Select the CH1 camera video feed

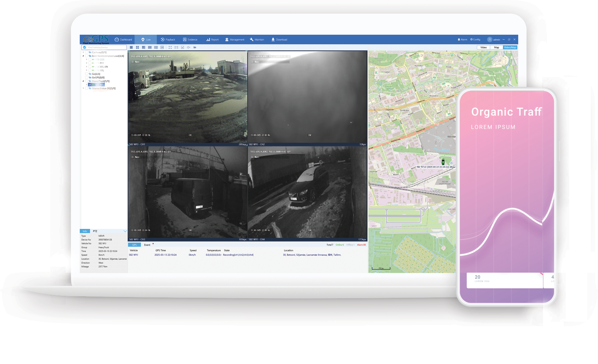pos(187,96)
